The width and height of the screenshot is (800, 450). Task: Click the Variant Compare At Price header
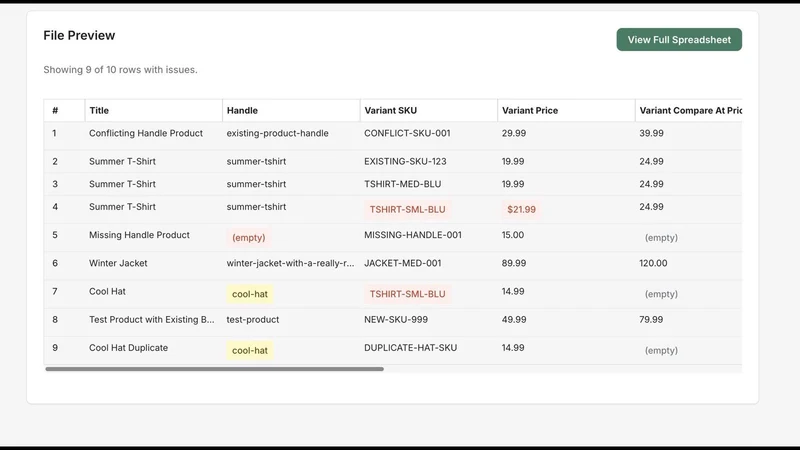click(690, 110)
